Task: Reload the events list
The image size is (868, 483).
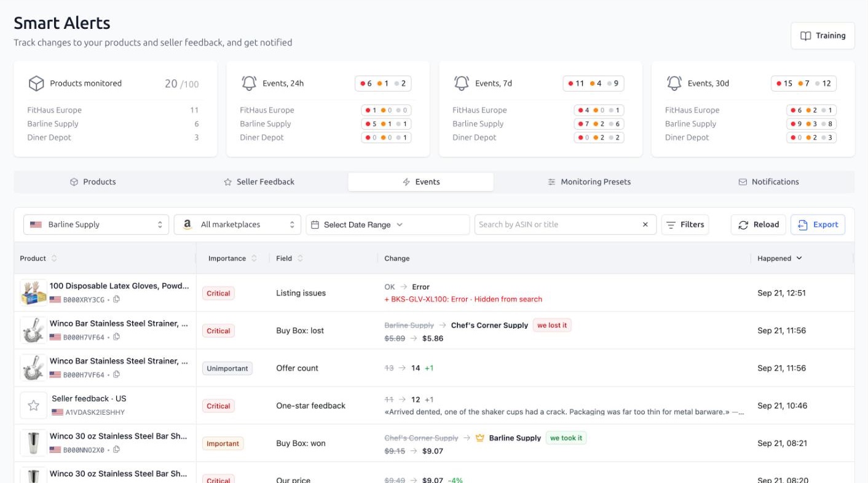Action: [x=759, y=225]
